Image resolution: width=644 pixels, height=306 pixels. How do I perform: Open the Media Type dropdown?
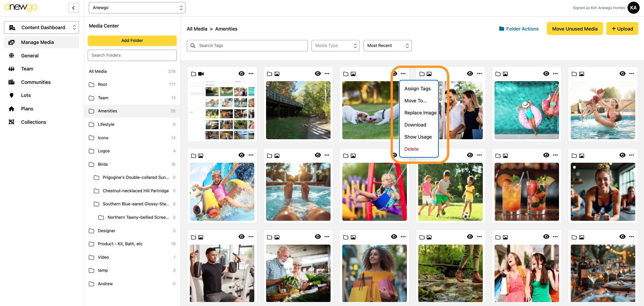pos(335,46)
